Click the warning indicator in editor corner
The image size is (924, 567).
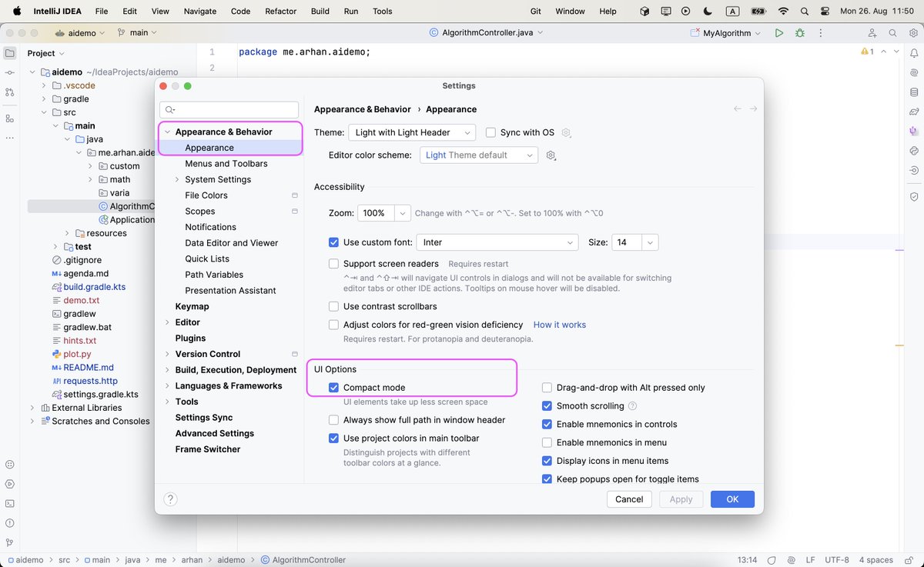(x=867, y=52)
